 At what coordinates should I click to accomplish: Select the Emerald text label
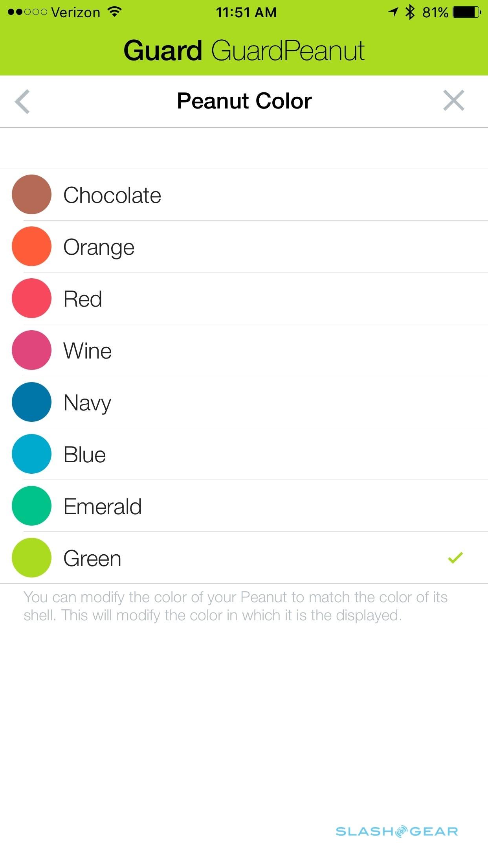[102, 506]
